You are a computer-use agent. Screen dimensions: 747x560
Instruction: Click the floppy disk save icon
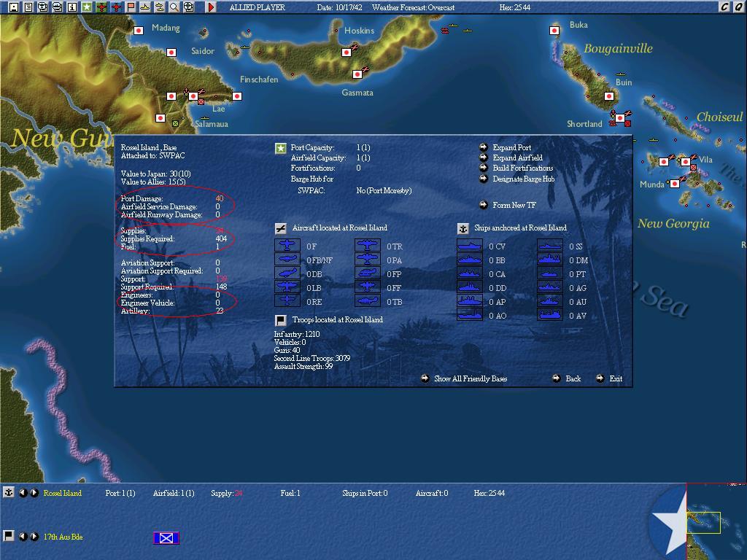pos(13,7)
